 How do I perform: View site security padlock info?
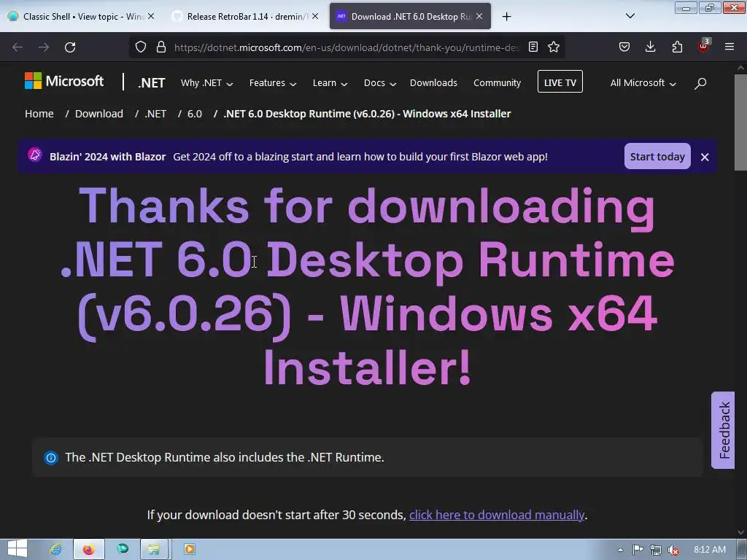[x=161, y=47]
